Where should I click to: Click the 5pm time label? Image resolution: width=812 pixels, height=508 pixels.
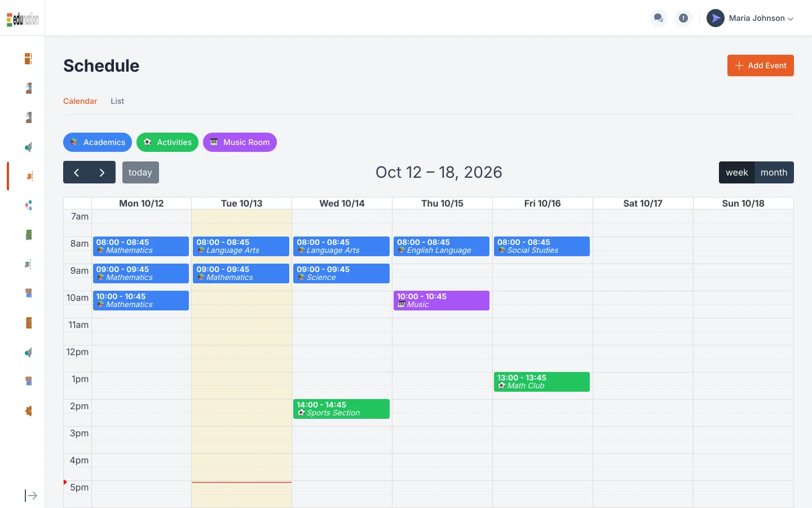pos(80,487)
